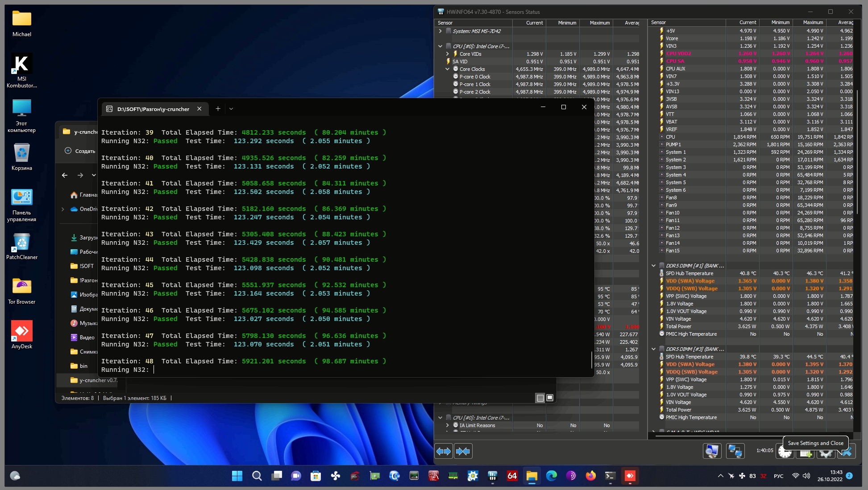Collapse DDR5 DIMM [#1] sensor section

[654, 266]
